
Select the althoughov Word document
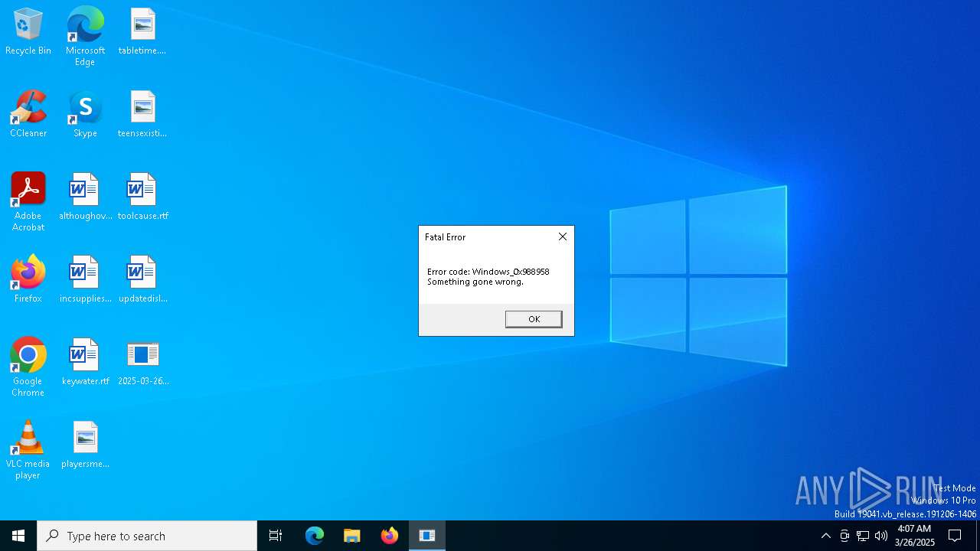85,197
